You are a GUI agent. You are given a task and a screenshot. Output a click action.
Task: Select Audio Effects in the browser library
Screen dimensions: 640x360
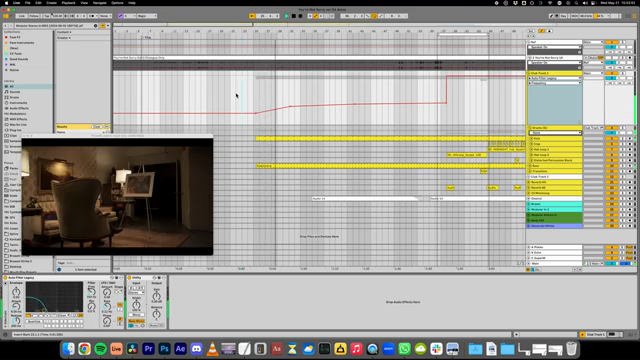pyautogui.click(x=19, y=108)
